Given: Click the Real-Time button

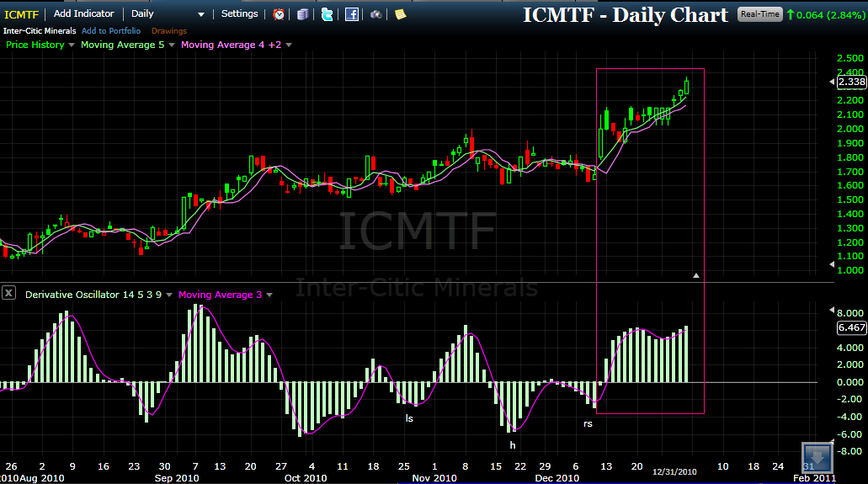Looking at the screenshot, I should 760,14.
